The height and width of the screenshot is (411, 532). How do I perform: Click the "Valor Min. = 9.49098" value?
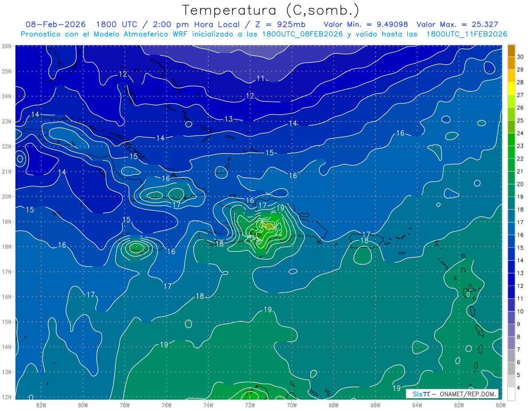[x=366, y=24]
